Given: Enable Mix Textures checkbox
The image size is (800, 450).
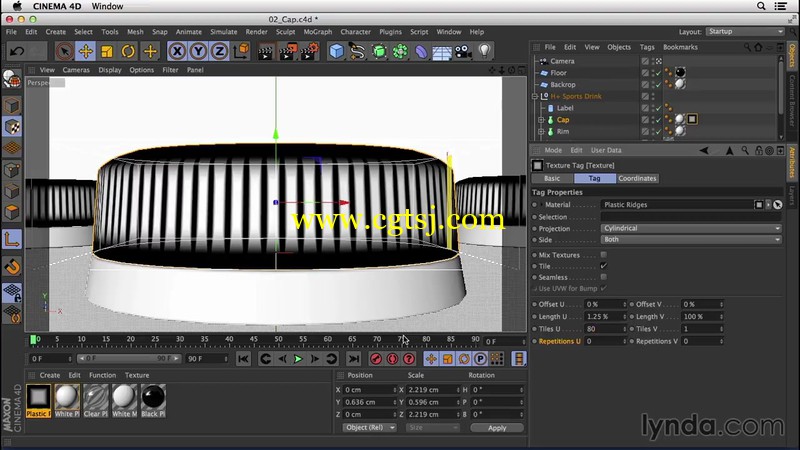Looking at the screenshot, I should 604,255.
